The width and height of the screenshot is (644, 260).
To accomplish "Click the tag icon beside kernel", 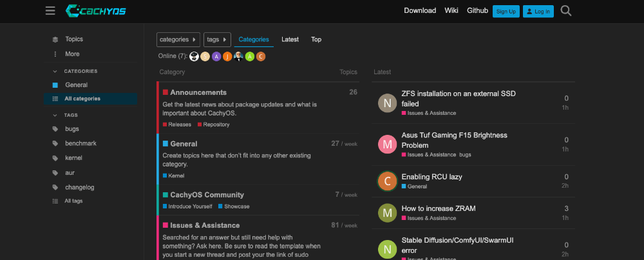I will pyautogui.click(x=55, y=158).
